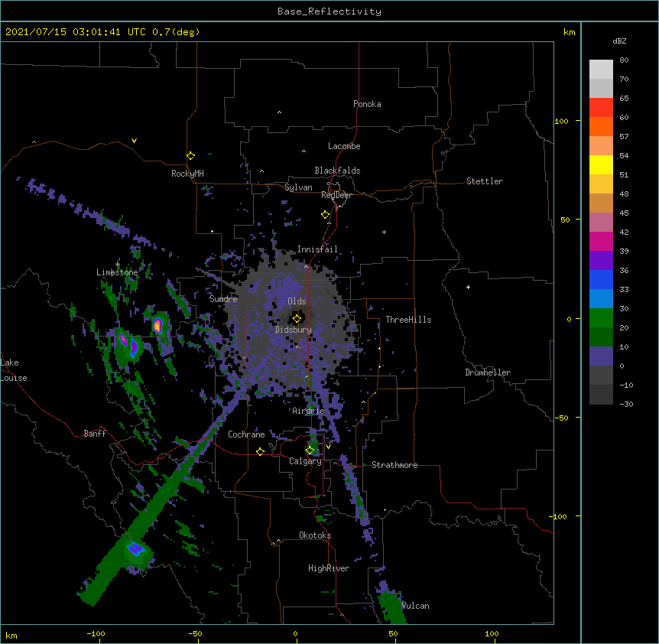The height and width of the screenshot is (644, 659).
Task: Click the Lake Louise label
Action: pos(14,370)
